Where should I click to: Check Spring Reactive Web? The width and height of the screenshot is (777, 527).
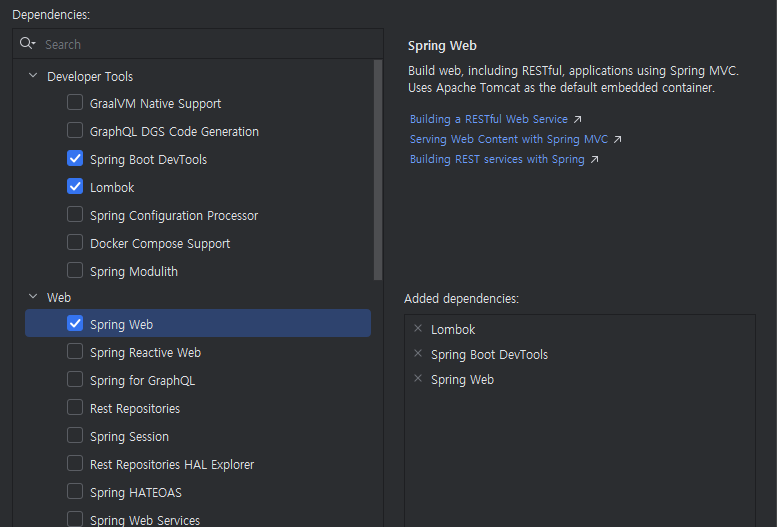point(75,351)
